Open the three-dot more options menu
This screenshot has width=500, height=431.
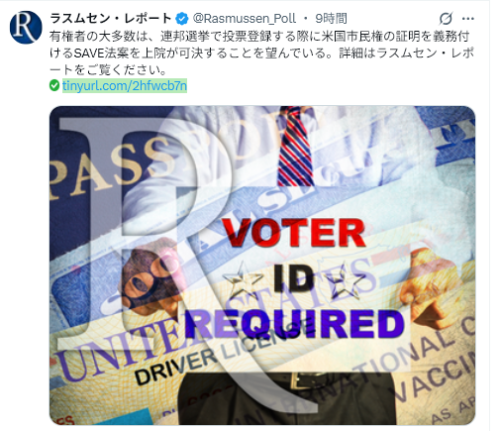tap(468, 19)
